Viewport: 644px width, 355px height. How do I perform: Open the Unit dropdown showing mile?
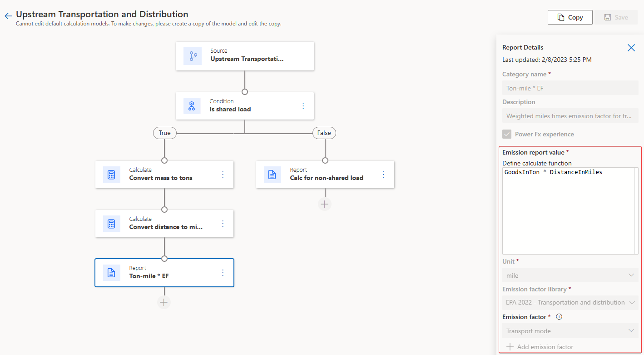tap(570, 275)
